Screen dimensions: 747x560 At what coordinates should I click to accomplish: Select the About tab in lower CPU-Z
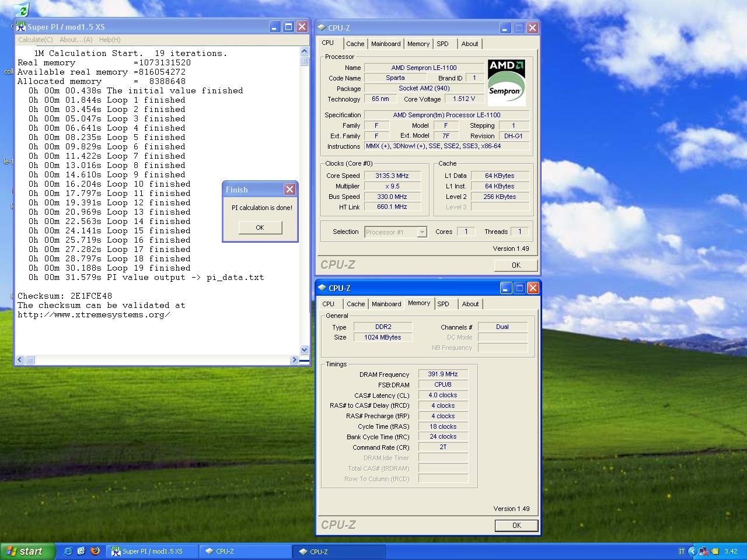(x=470, y=304)
